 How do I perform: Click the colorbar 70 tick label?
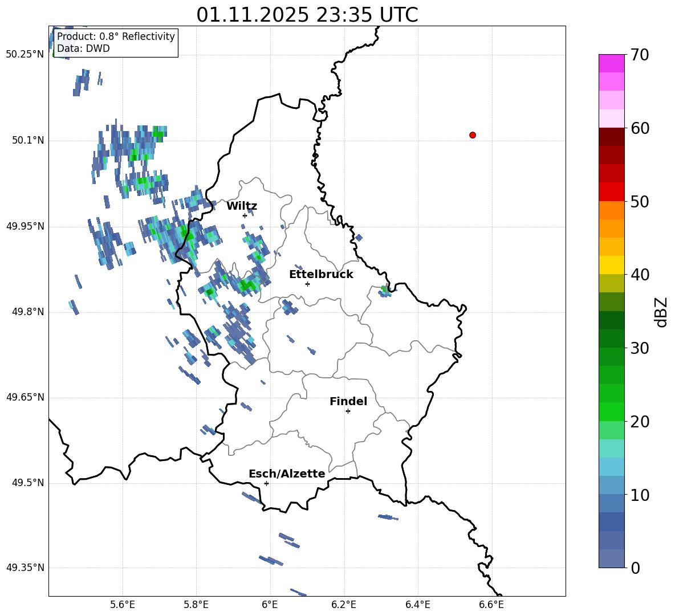(640, 55)
